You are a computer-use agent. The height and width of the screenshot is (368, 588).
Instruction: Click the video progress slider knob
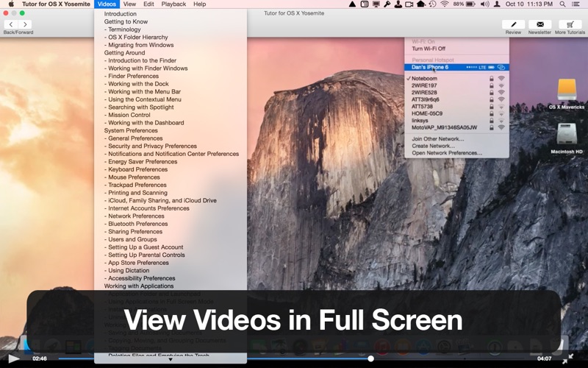coord(370,359)
